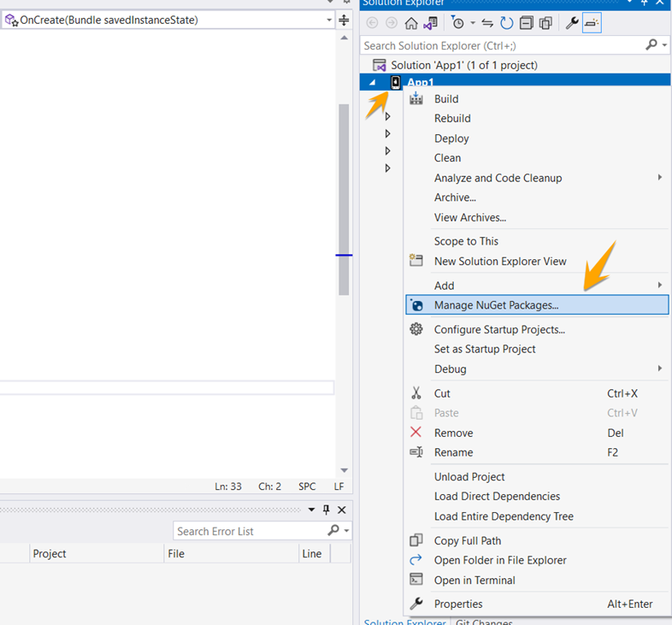The width and height of the screenshot is (672, 625).
Task: Choose Set as Startup Project
Action: coord(537,349)
